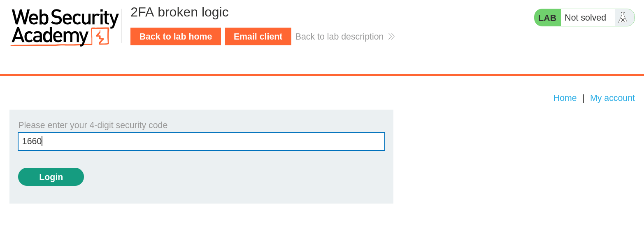This screenshot has height=225, width=644.
Task: Click the orange lightning bolt logo mark
Action: click(100, 37)
